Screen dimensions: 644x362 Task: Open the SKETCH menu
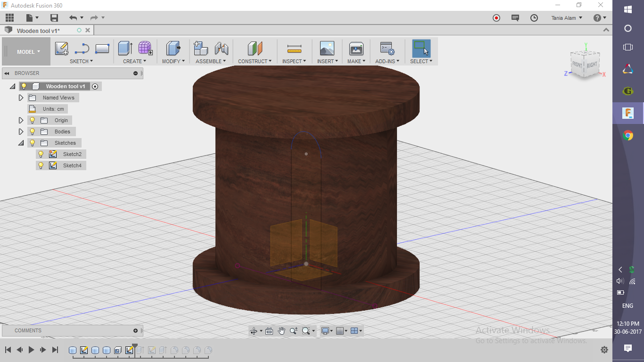click(x=81, y=61)
